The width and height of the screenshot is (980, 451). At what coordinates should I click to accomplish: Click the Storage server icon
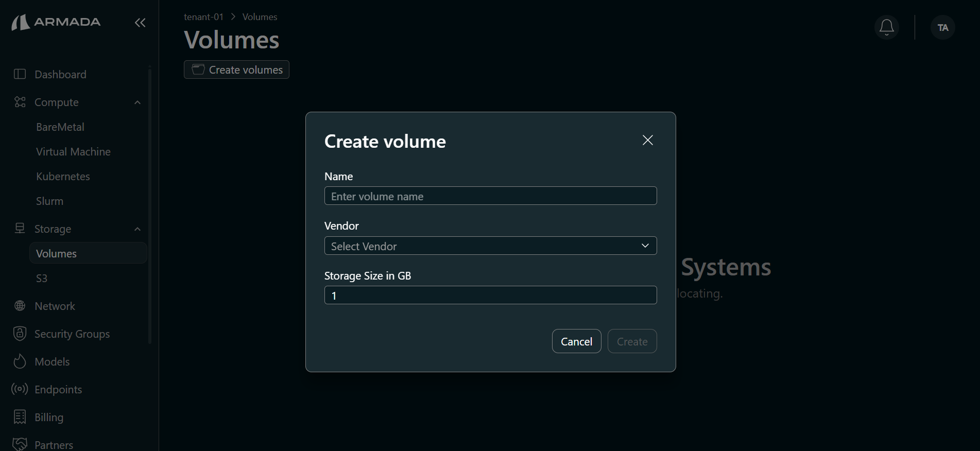pos(20,228)
